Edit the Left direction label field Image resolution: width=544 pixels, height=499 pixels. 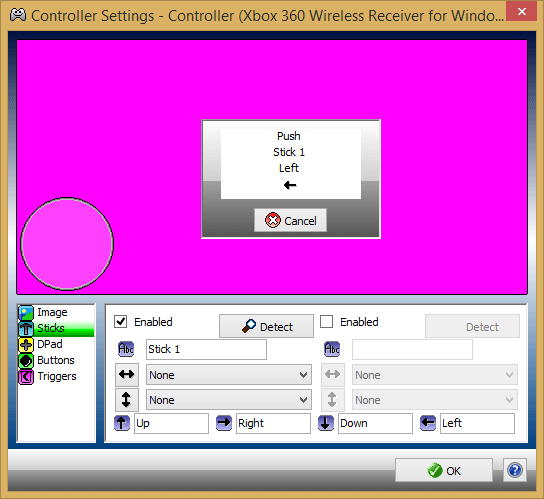[x=477, y=423]
